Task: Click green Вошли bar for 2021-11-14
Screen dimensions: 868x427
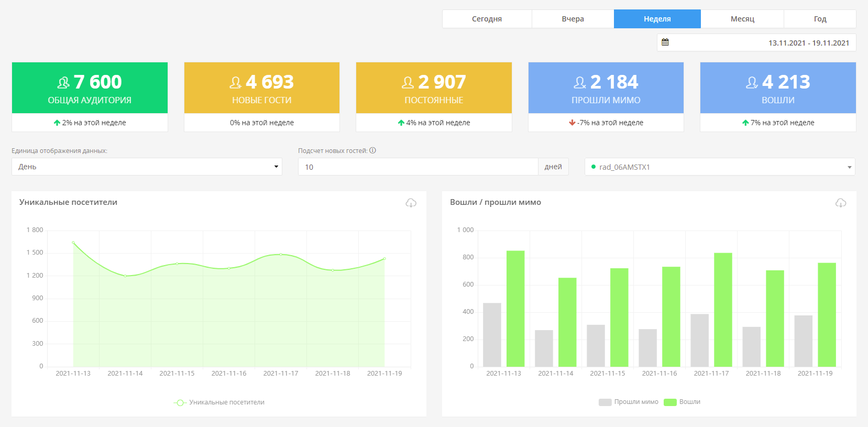Action: [x=567, y=322]
